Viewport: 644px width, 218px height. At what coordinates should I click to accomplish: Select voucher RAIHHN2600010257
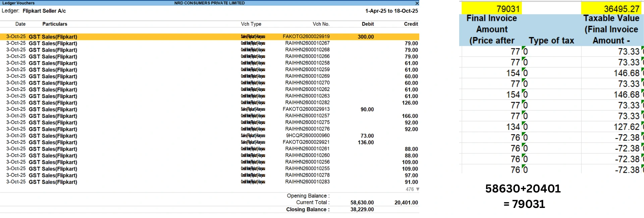tap(210, 116)
